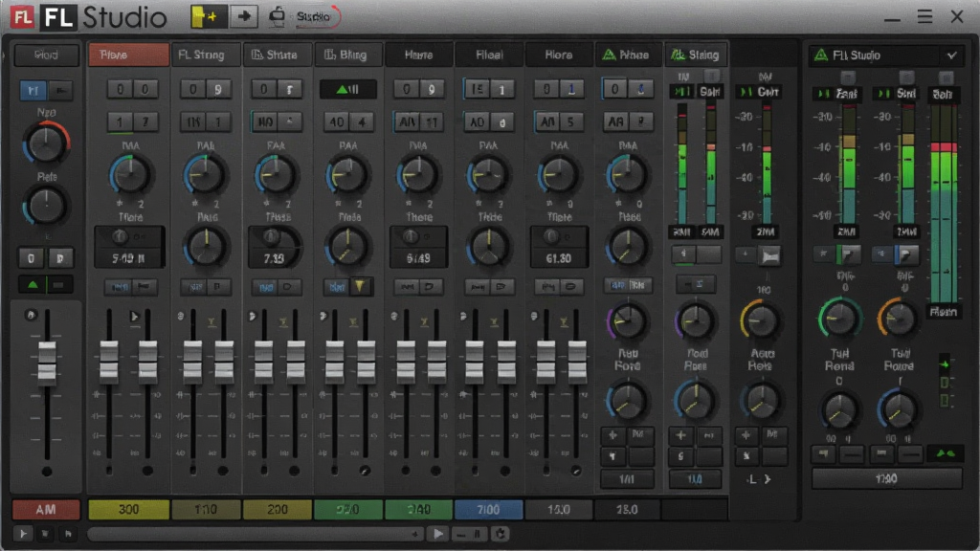Click the right-arrow button in title bar
This screenshot has height=551, width=980.
coord(244,17)
